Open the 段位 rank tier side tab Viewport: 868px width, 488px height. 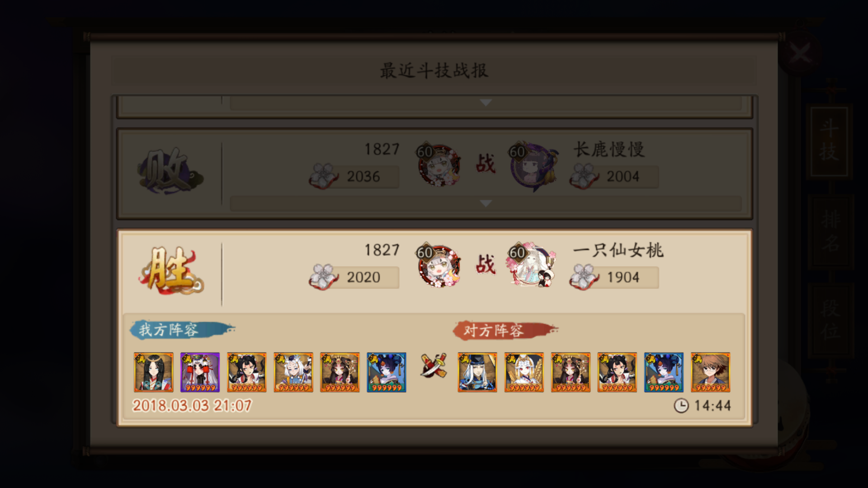click(830, 320)
